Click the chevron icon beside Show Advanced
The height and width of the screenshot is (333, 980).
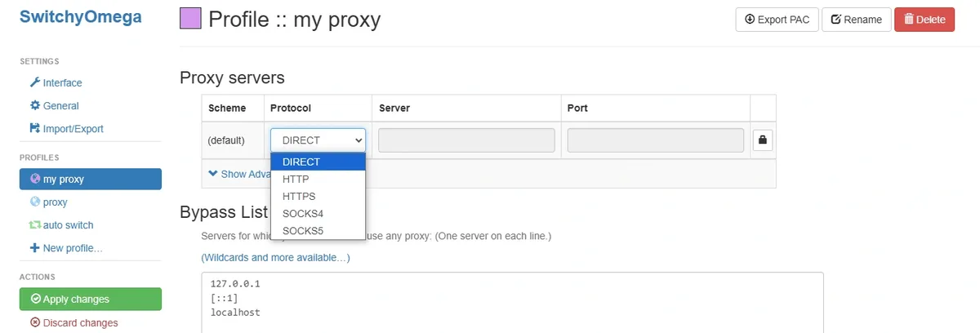[x=213, y=174]
